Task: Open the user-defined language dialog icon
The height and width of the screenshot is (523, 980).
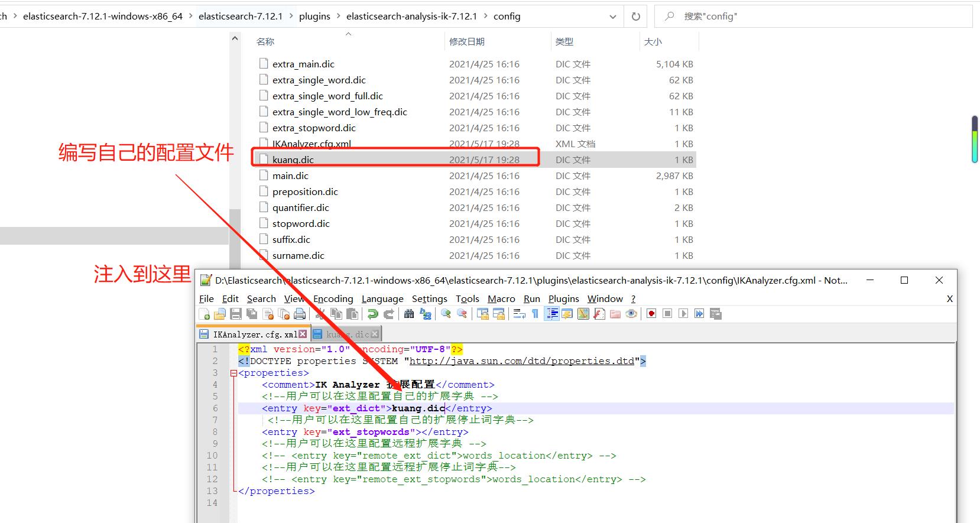Action: (567, 314)
